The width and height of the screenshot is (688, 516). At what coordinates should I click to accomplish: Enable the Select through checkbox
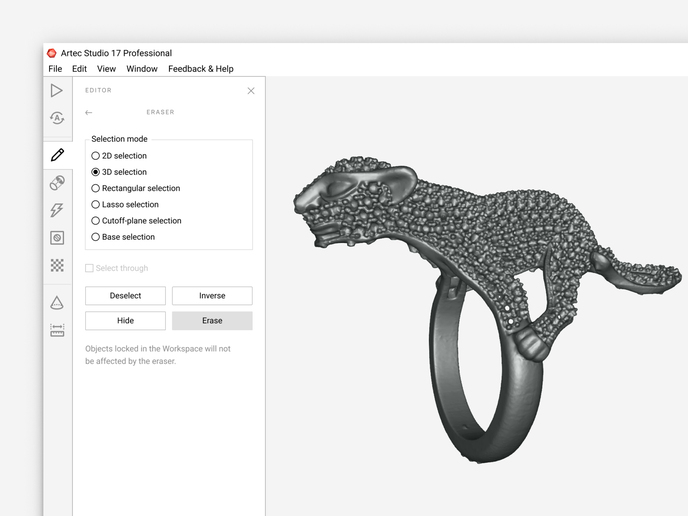(x=90, y=268)
